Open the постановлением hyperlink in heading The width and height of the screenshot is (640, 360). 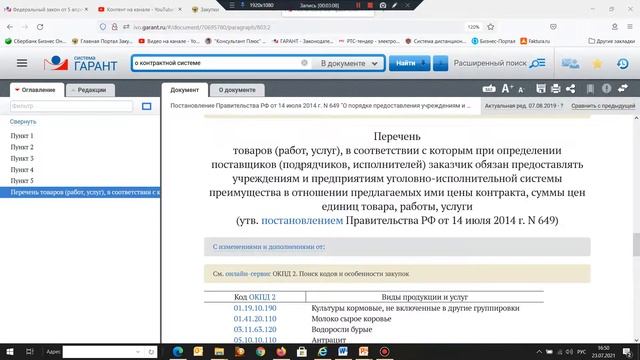[x=302, y=220]
